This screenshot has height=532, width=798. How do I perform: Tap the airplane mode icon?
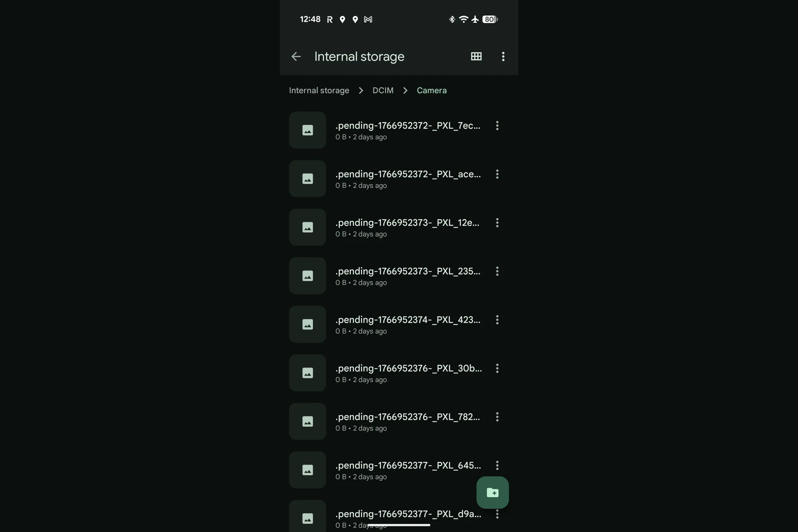click(x=475, y=19)
